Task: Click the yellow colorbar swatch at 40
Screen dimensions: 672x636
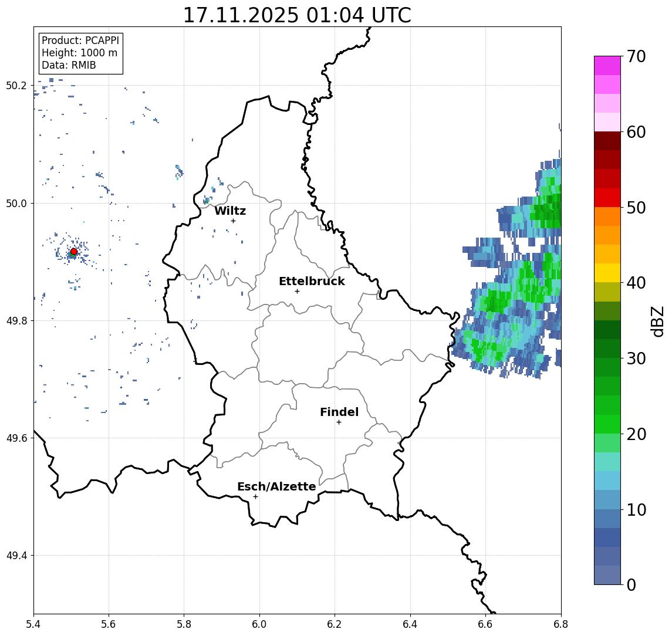Action: point(607,273)
